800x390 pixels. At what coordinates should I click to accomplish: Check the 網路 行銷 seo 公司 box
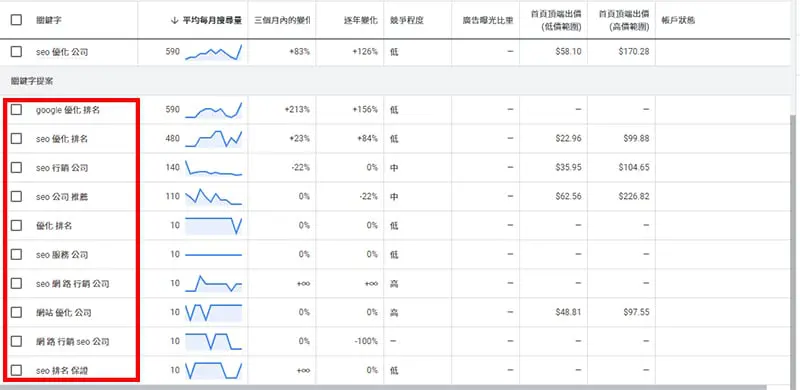pyautogui.click(x=16, y=341)
